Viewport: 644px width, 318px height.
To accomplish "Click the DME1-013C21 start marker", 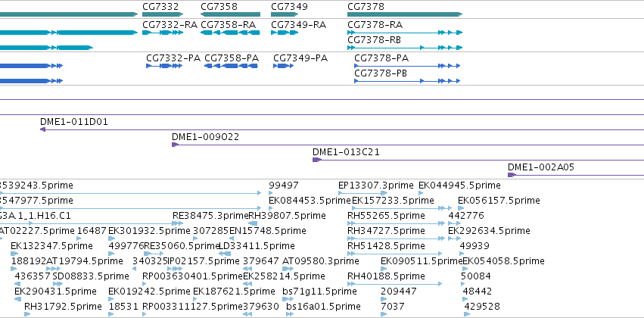I will 316,160.
